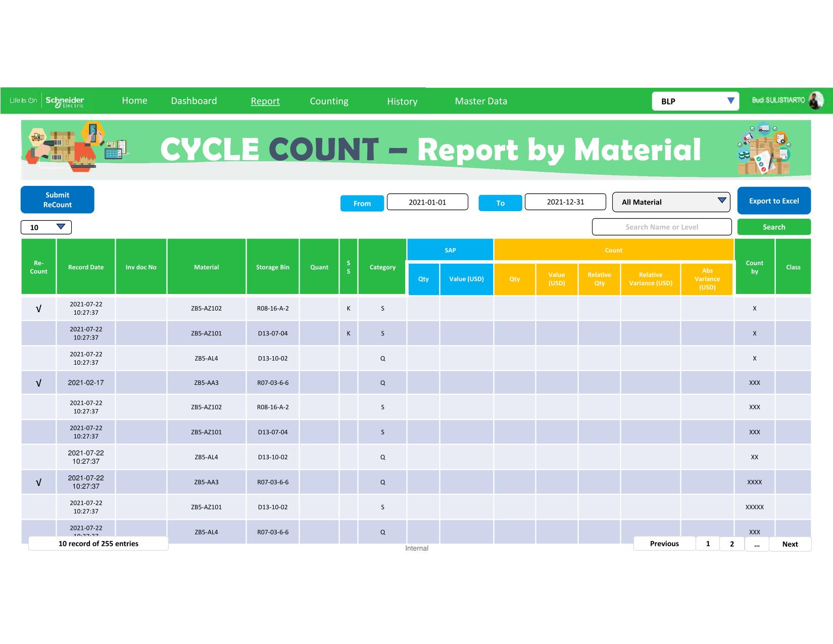The width and height of the screenshot is (833, 644).
Task: Open the page-size dropdown showing 10
Action: coord(46,227)
